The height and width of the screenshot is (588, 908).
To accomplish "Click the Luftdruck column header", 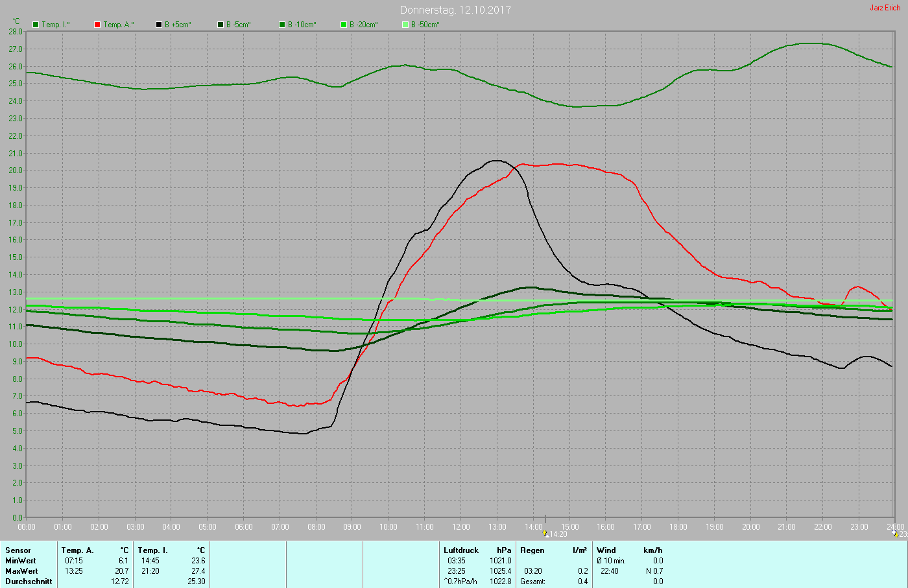I will pyautogui.click(x=461, y=550).
